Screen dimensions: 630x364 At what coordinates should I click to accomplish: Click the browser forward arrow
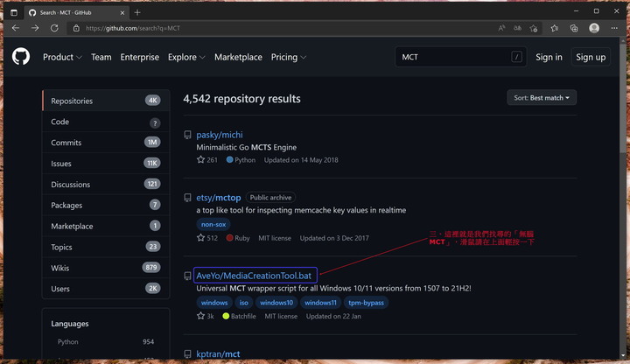click(x=35, y=28)
